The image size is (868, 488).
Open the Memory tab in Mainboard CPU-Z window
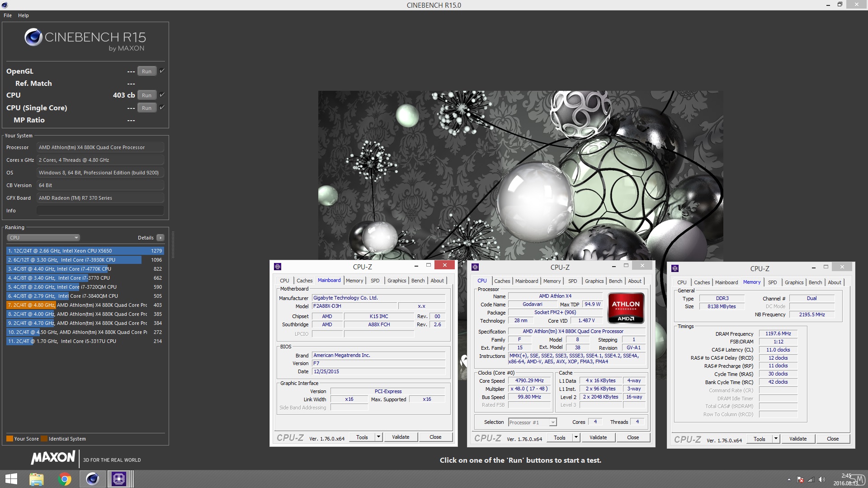point(354,281)
